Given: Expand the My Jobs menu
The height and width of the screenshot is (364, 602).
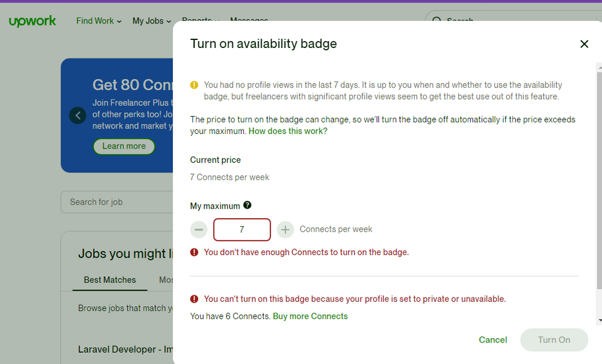Looking at the screenshot, I should click(x=151, y=21).
